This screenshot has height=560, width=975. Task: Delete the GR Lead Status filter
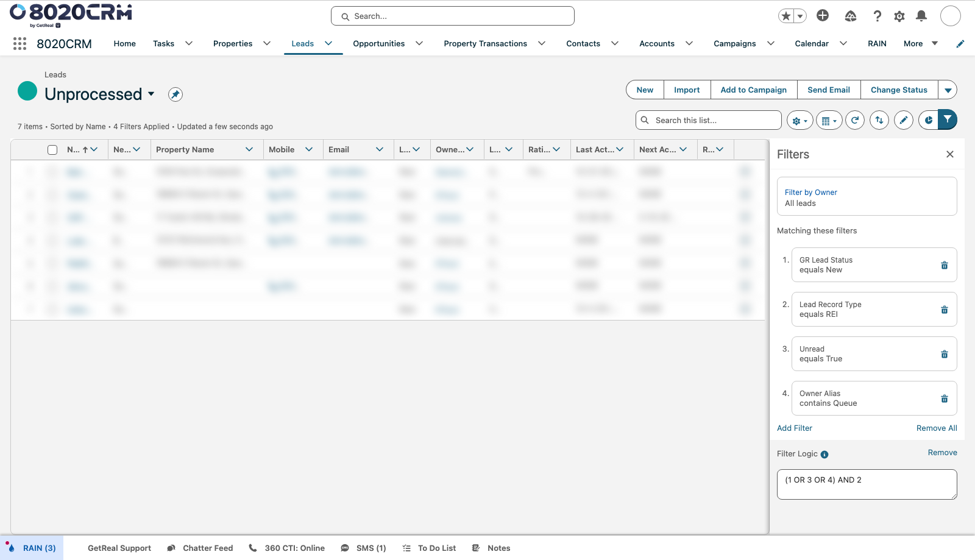point(945,265)
